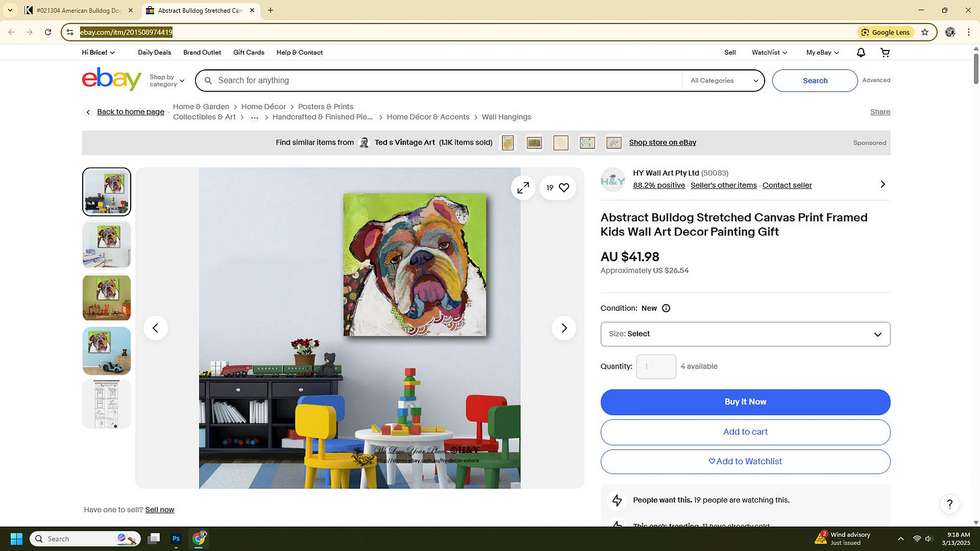This screenshot has width=980, height=551.
Task: Show hidden system tray icons
Action: click(x=901, y=539)
